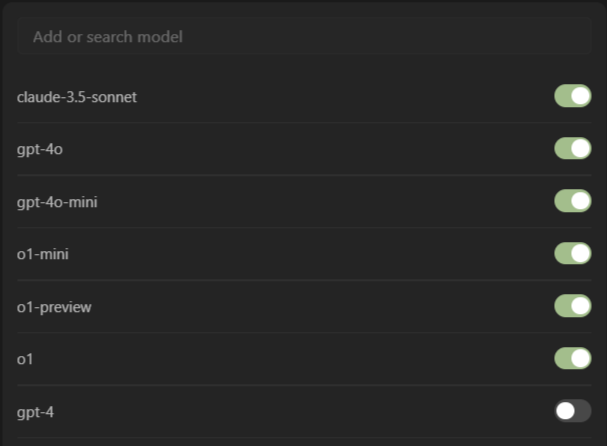Select the gpt-4o label text

click(x=41, y=149)
